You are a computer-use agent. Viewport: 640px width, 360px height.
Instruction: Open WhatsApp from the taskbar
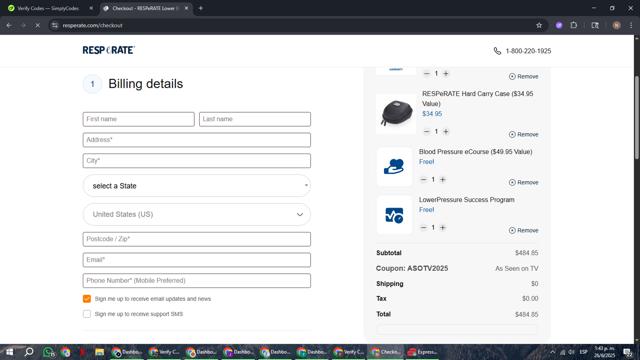pyautogui.click(x=49, y=352)
